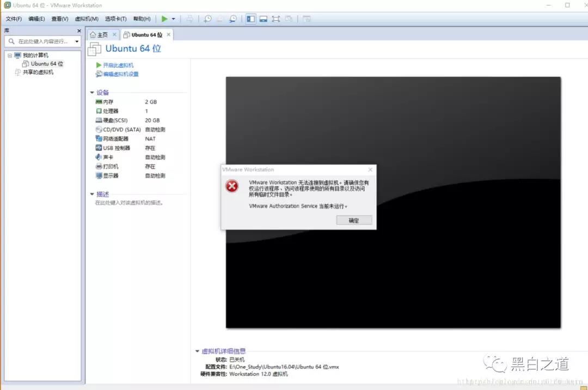Open the 查看(V) menu

pyautogui.click(x=60, y=19)
